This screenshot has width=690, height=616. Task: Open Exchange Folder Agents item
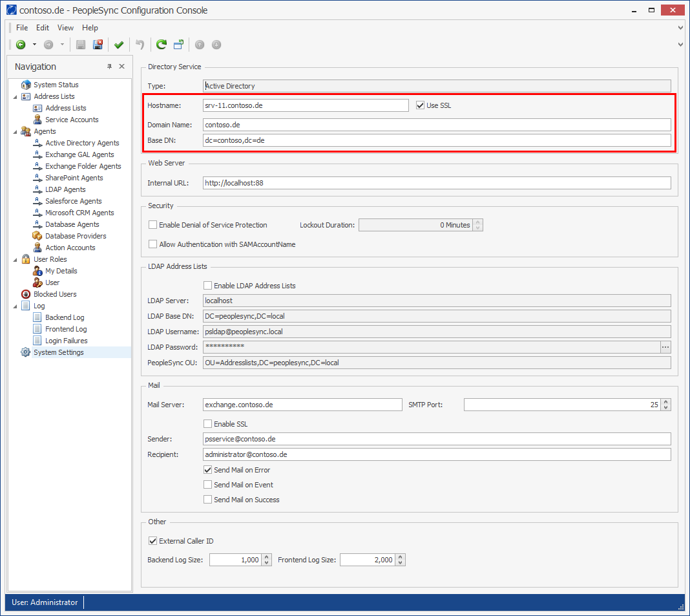click(83, 166)
